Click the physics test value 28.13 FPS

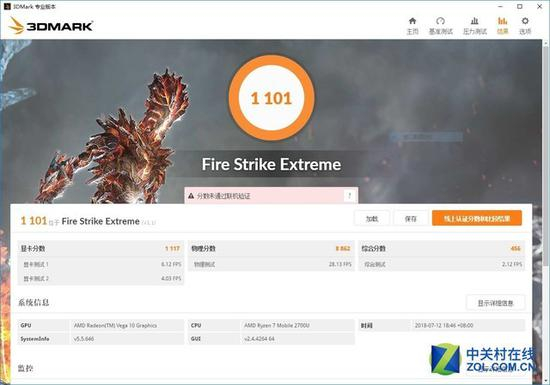(x=340, y=264)
